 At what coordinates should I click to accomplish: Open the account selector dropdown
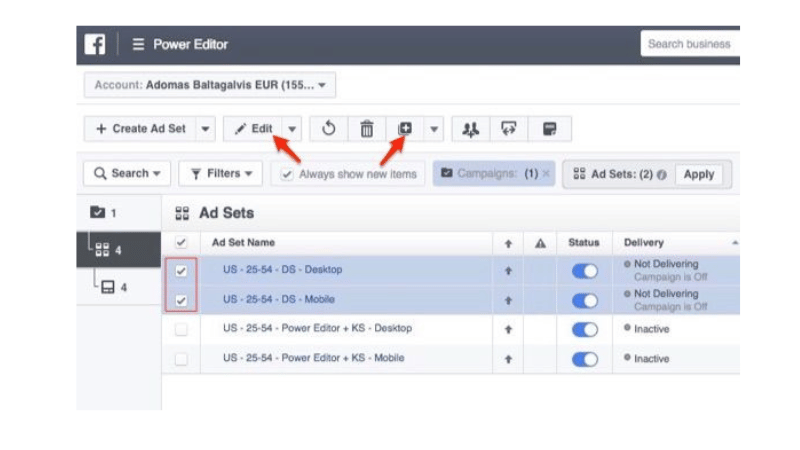(x=210, y=85)
